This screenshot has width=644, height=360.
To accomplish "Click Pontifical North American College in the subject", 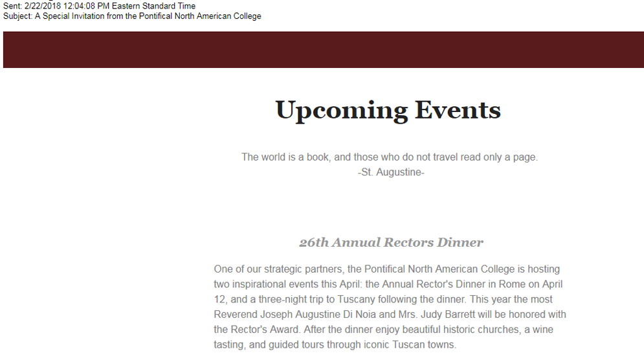I will [200, 16].
